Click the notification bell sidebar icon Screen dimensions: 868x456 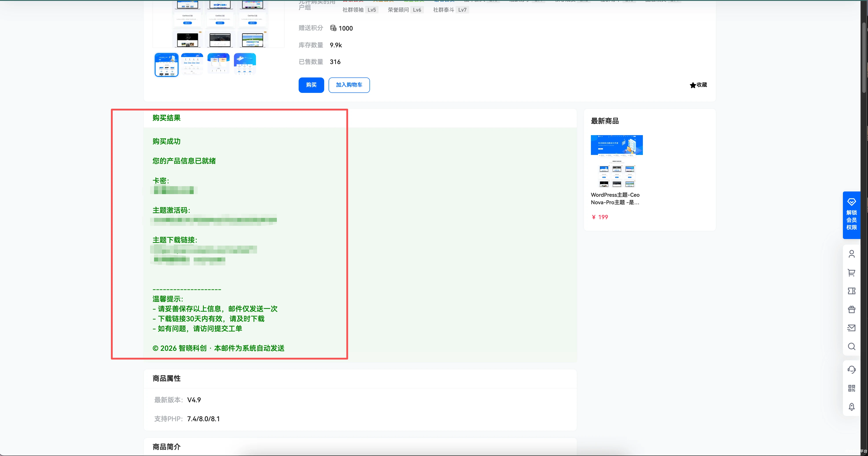coord(851,407)
